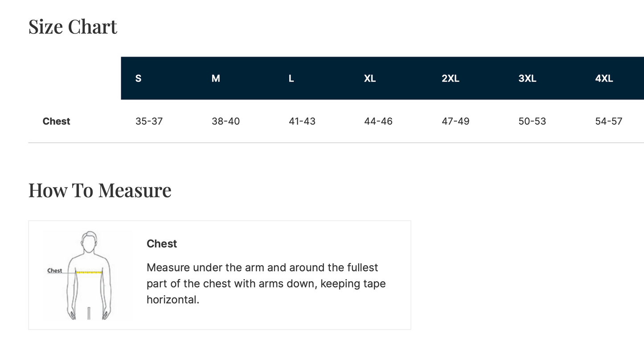Viewport: 644px width, 345px height.
Task: Select the 54-57 chest value
Action: tap(609, 121)
